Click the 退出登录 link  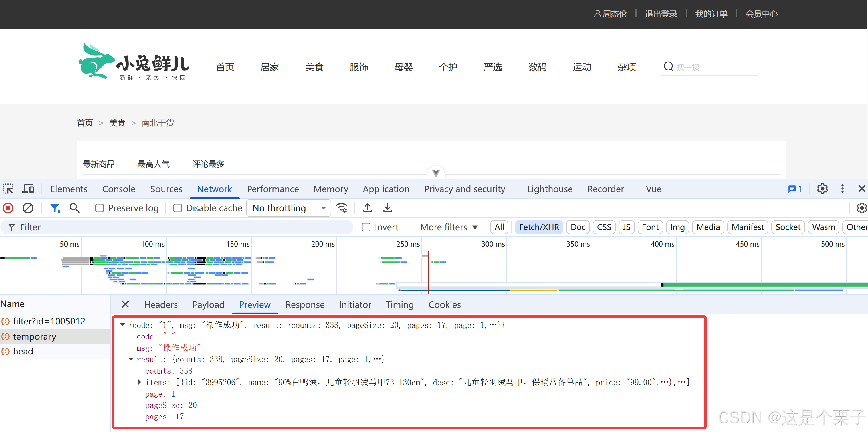click(x=660, y=14)
